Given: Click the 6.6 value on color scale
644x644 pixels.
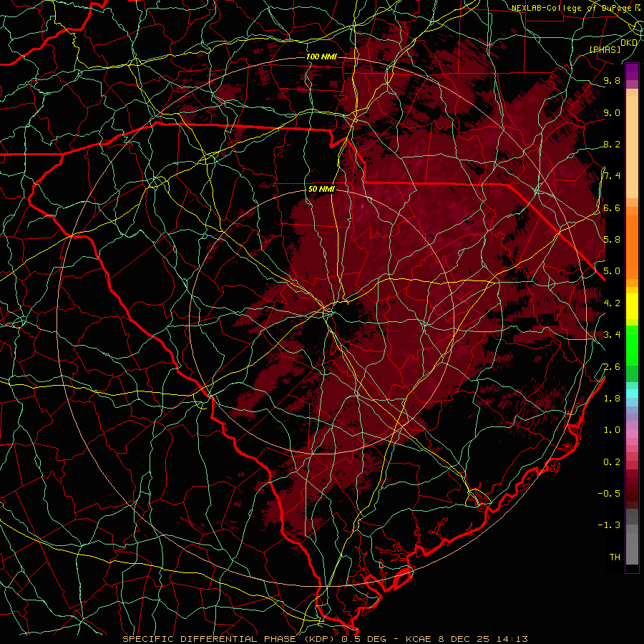Looking at the screenshot, I should click(x=612, y=208).
